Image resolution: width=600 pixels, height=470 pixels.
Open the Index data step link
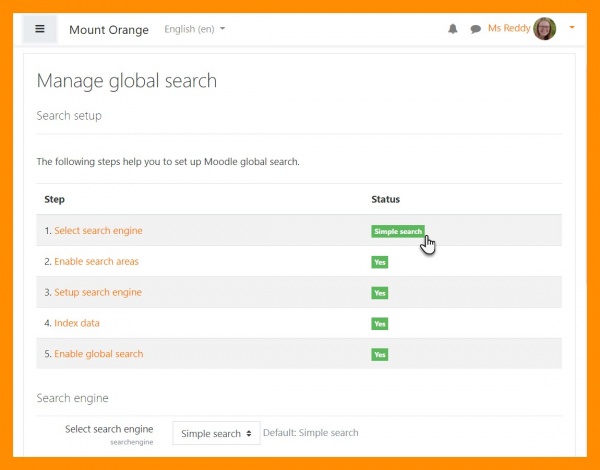click(77, 323)
